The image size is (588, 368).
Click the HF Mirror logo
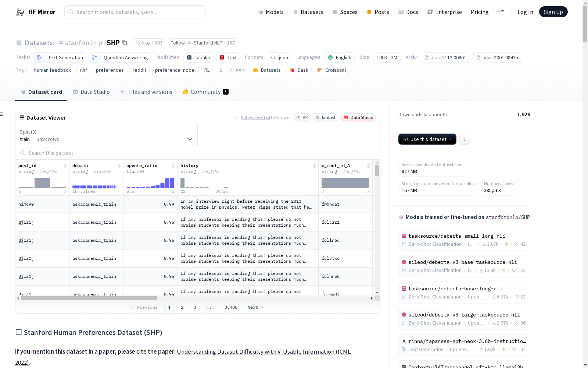(36, 12)
